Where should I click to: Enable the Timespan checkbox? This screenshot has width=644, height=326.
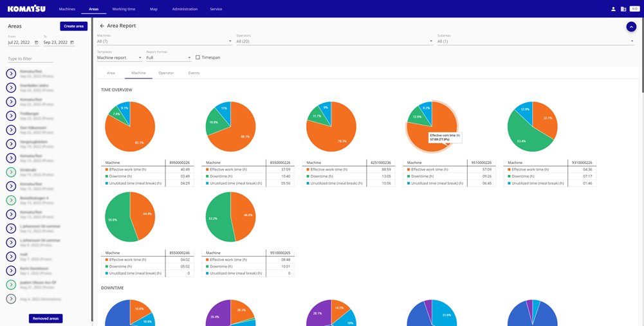tap(198, 57)
